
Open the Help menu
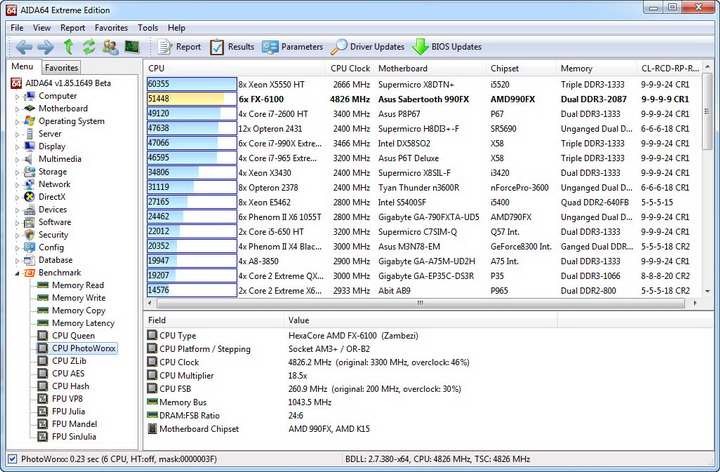pyautogui.click(x=176, y=28)
